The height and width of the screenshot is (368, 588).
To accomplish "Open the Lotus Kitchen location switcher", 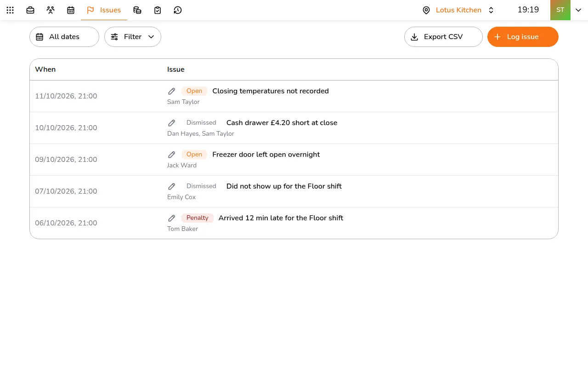I will coord(458,10).
